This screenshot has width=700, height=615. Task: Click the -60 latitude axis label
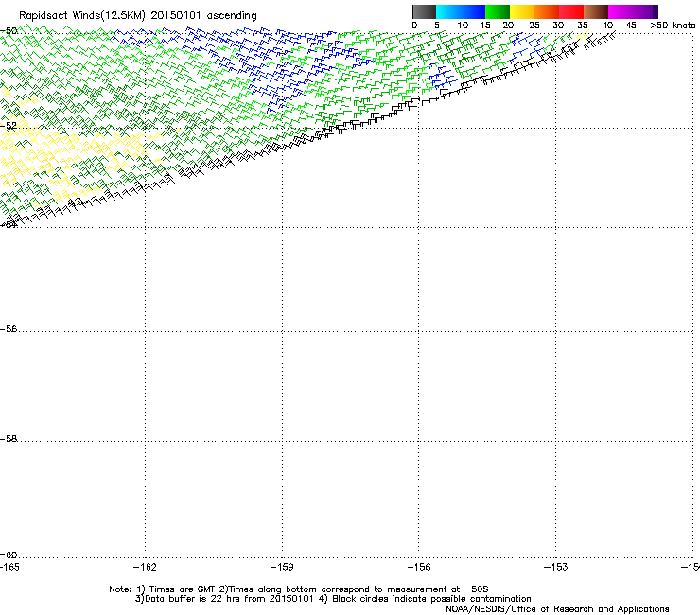pos(9,554)
